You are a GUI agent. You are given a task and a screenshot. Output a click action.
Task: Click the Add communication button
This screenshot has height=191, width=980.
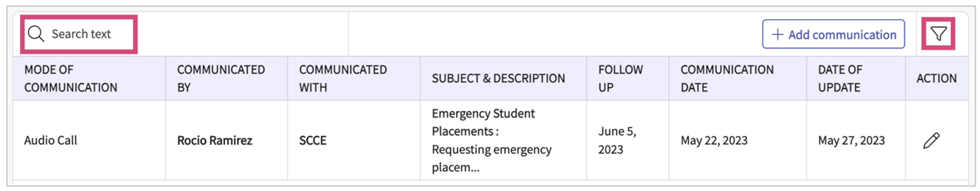833,34
